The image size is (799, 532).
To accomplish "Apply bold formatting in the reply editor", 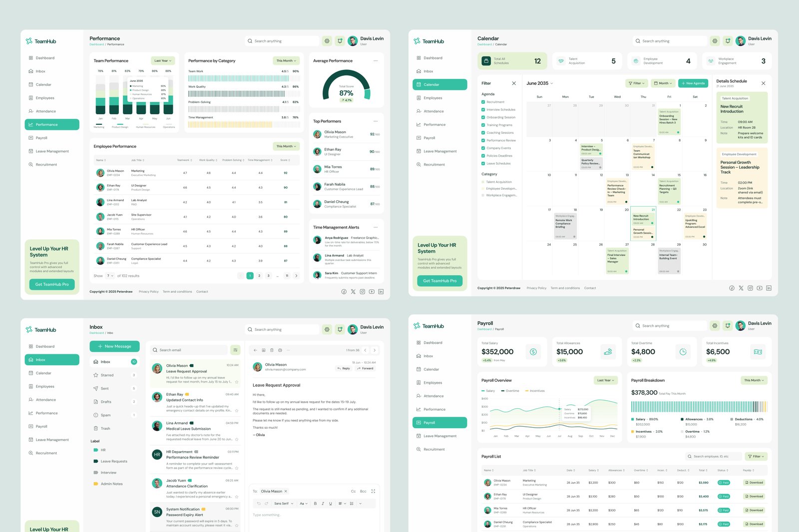I will (315, 504).
